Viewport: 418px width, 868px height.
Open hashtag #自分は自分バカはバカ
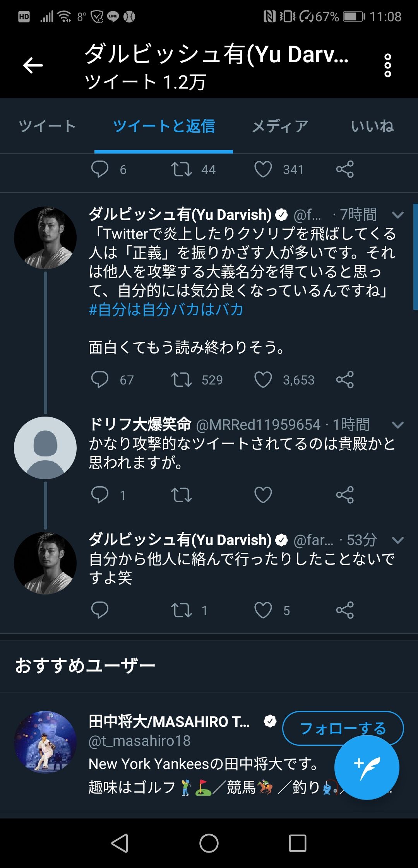click(x=166, y=310)
